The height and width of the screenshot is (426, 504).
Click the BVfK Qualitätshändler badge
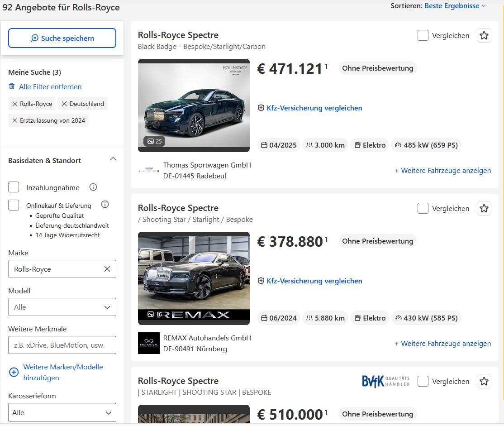tap(386, 381)
